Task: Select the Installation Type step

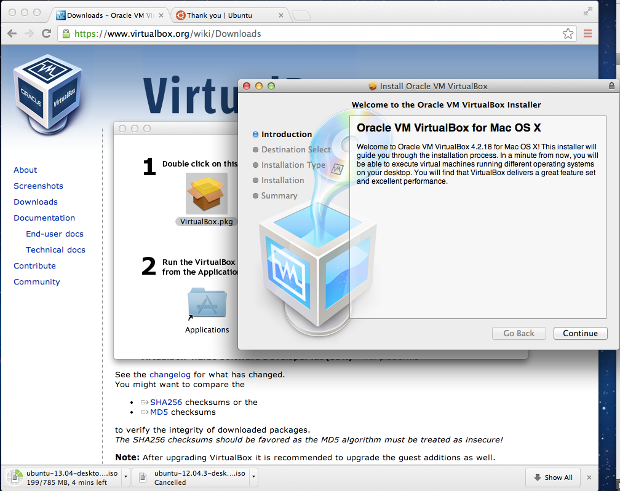Action: [289, 165]
